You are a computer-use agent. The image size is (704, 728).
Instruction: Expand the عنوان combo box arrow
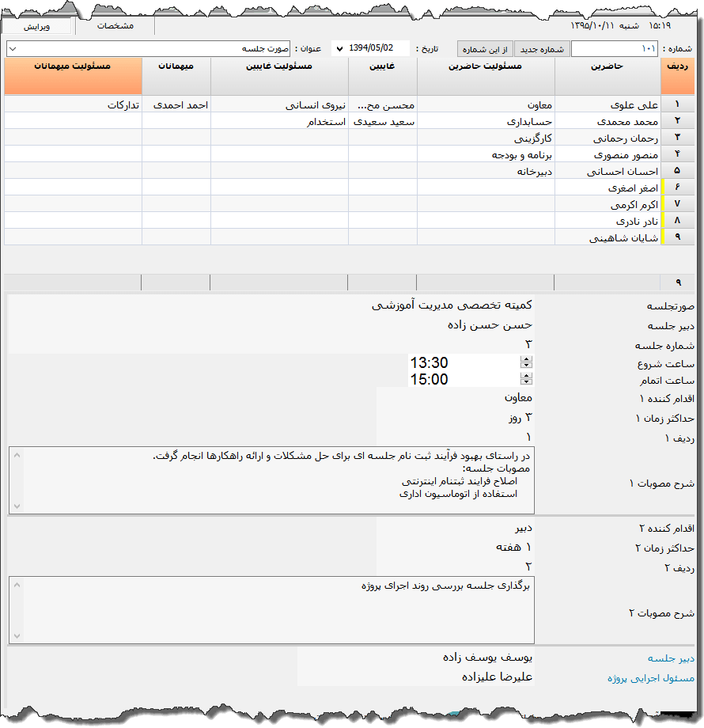coord(12,49)
